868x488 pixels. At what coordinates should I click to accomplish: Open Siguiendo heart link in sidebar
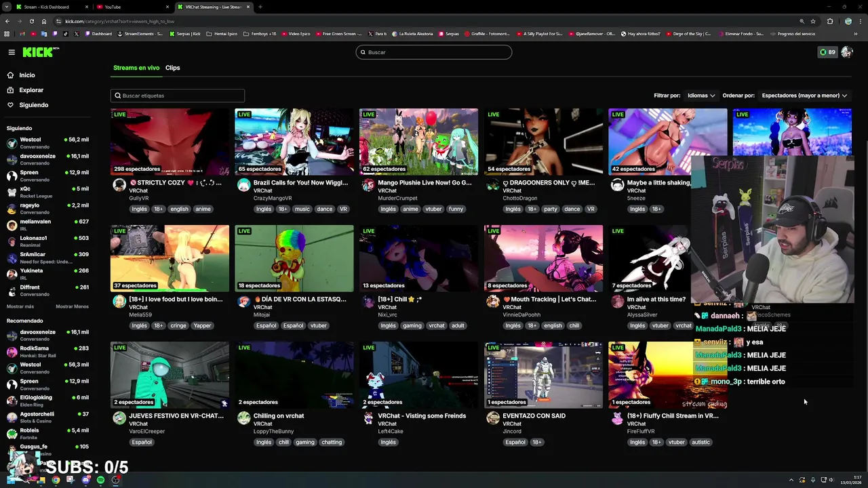pyautogui.click(x=28, y=105)
